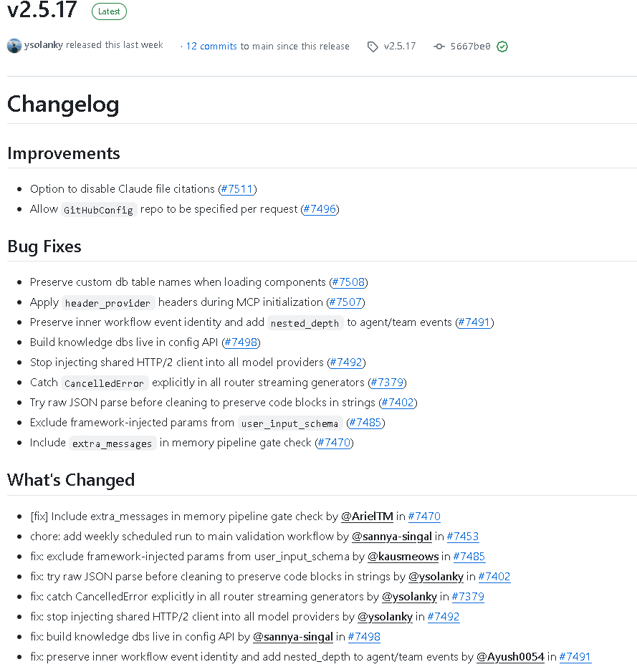This screenshot has width=637, height=672.
Task: Open #7498 knowledge dbs config link
Action: pyautogui.click(x=241, y=342)
